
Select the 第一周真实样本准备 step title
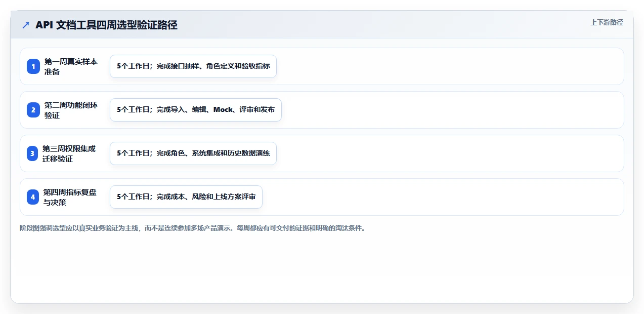pos(71,66)
